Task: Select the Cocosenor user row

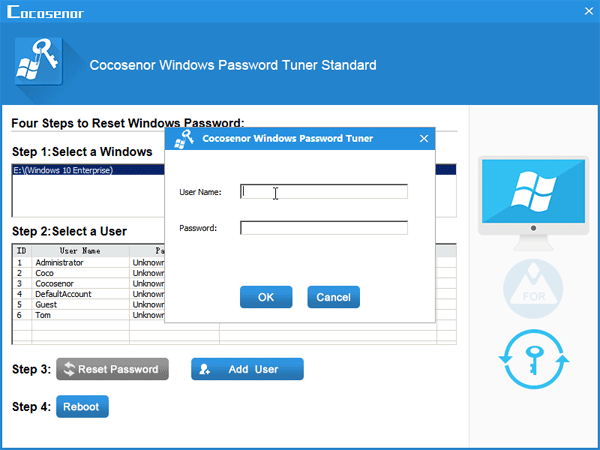Action: pos(88,284)
